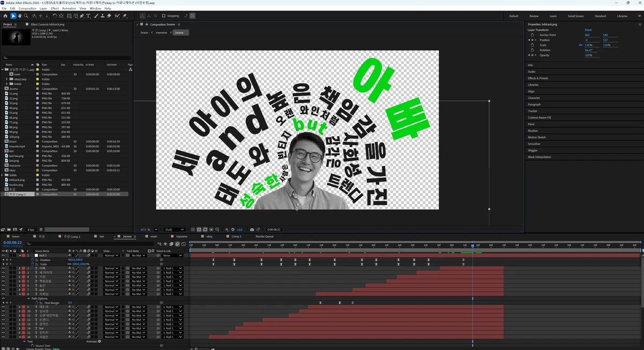
Task: Switch to the myname timeline tab
Action: click(x=181, y=236)
